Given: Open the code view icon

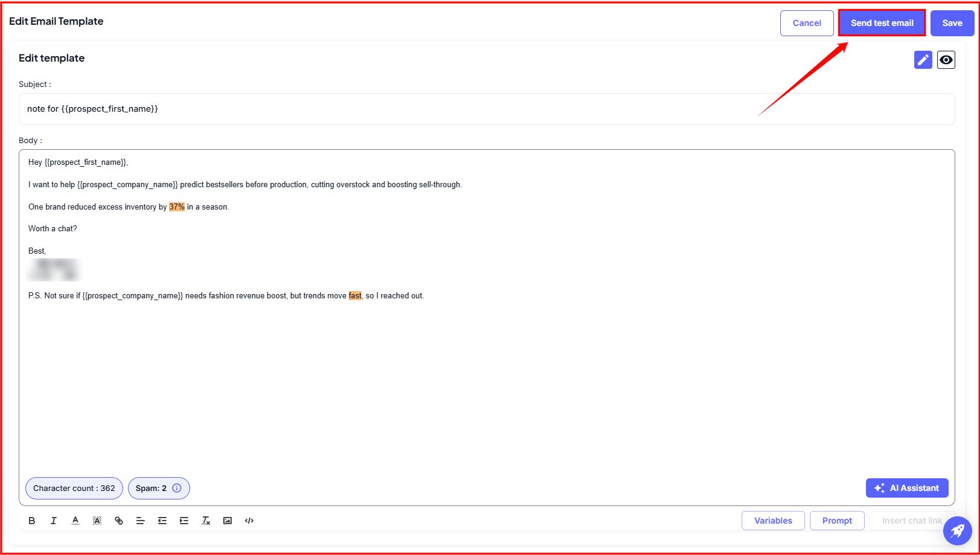Looking at the screenshot, I should tap(249, 521).
